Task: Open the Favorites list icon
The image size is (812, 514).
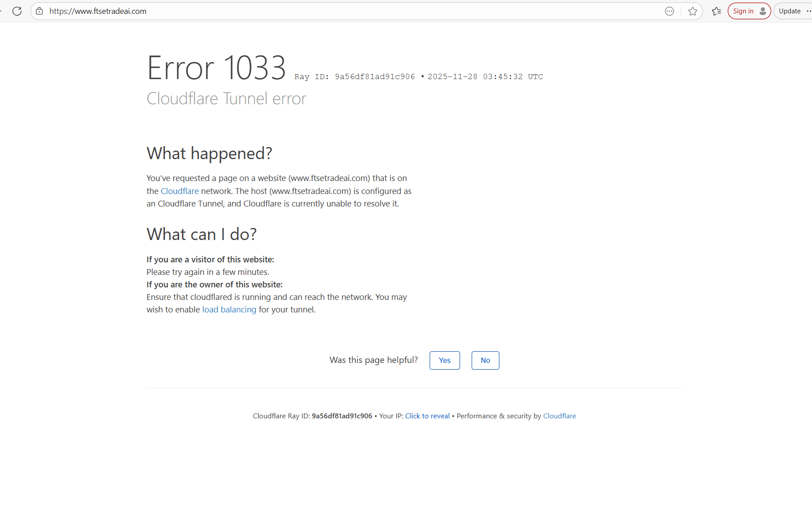Action: click(716, 11)
